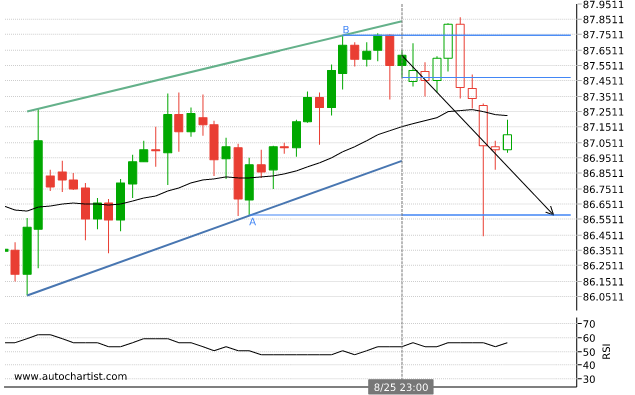Click the 87.2511 price axis label

click(603, 112)
